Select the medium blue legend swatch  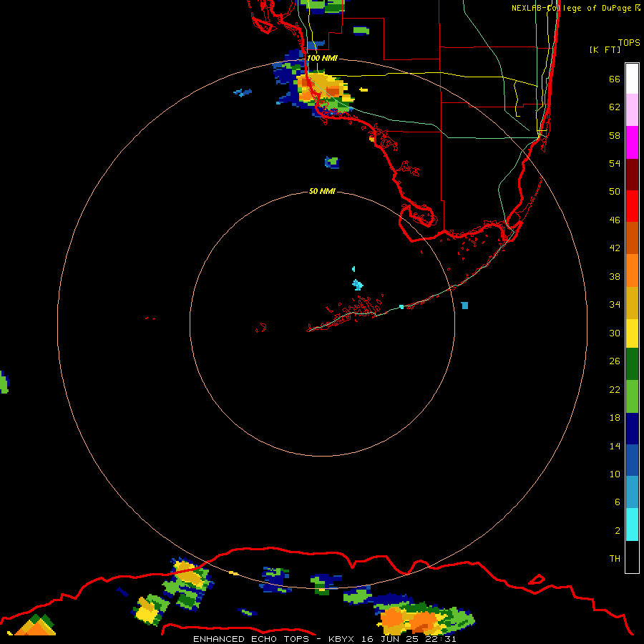(x=632, y=460)
